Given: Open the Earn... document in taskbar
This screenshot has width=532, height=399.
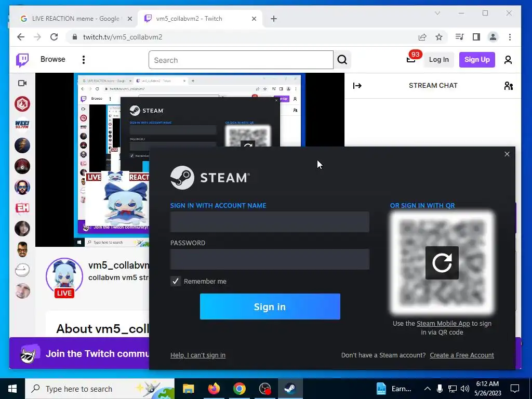Looking at the screenshot, I should point(395,389).
